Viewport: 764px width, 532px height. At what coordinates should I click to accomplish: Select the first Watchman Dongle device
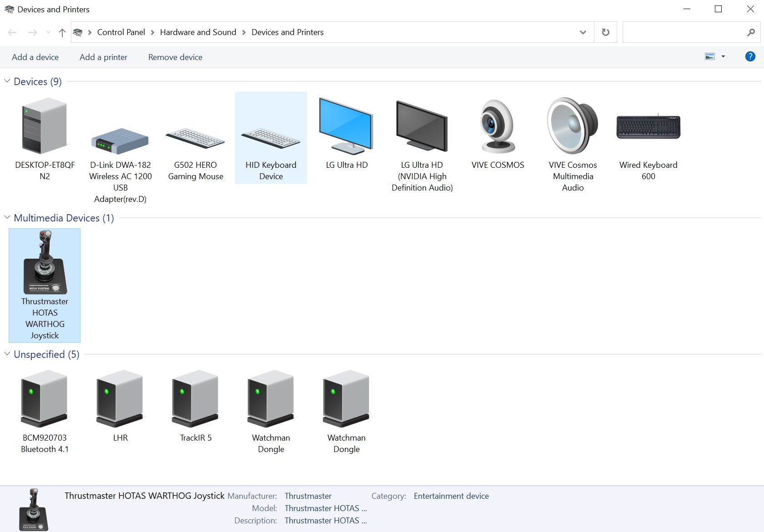[271, 411]
